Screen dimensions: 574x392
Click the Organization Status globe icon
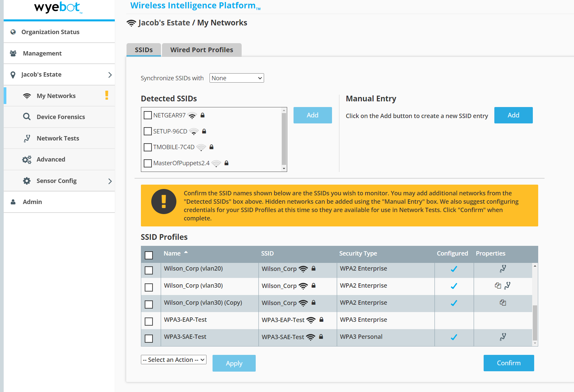coord(13,32)
